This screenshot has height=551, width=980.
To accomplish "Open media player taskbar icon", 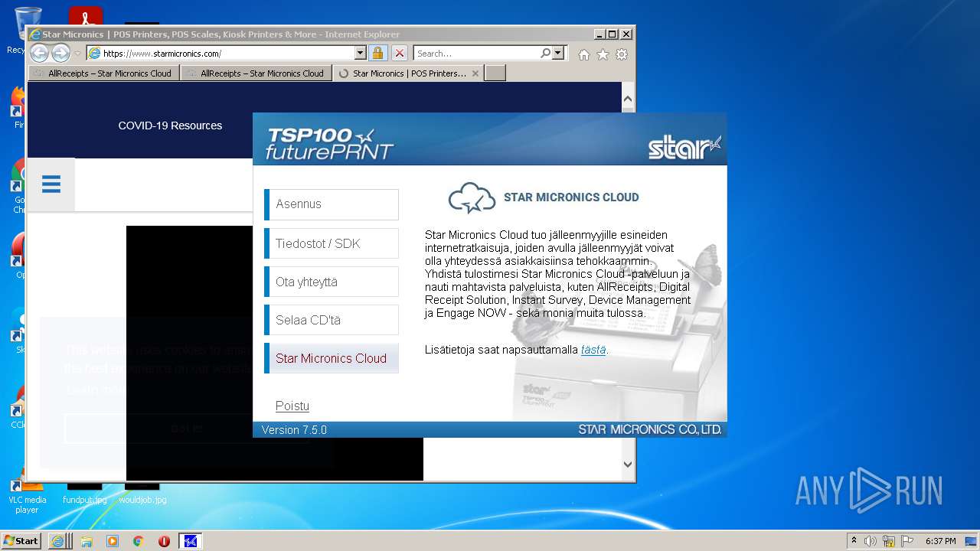I will pyautogui.click(x=113, y=541).
